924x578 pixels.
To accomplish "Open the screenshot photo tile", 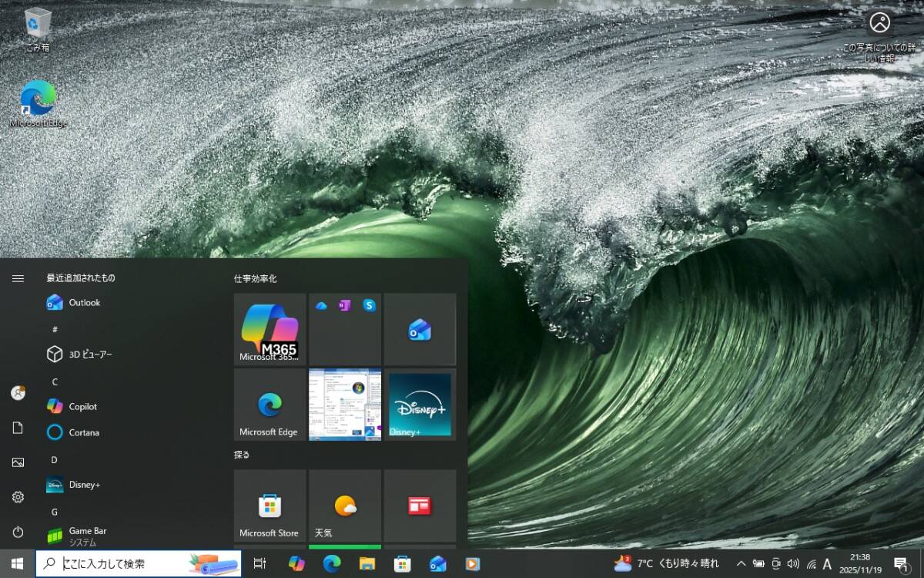I will point(345,405).
